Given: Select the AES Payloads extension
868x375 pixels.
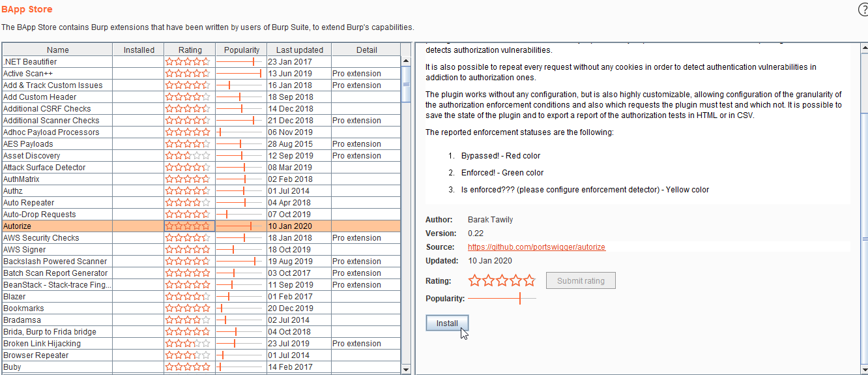Looking at the screenshot, I should (x=201, y=143).
